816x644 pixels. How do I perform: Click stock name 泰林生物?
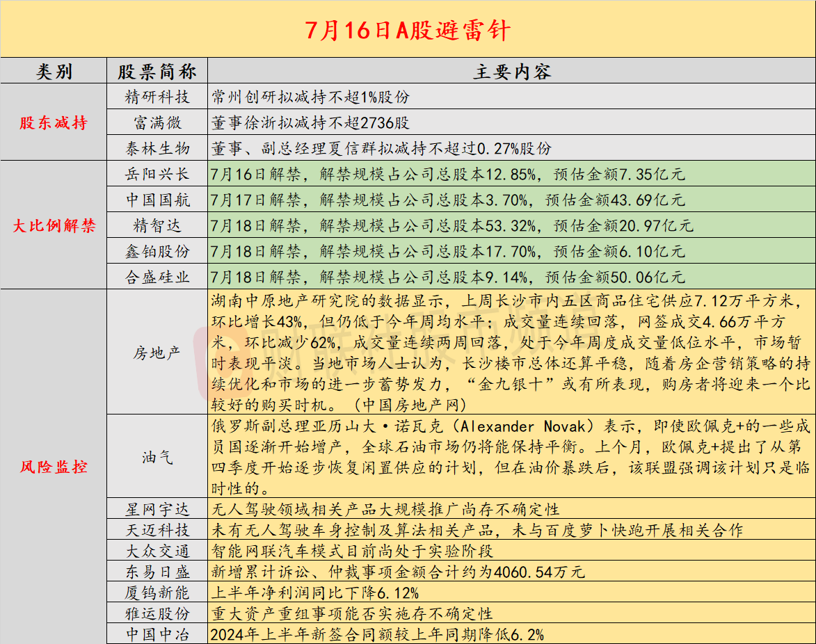click(157, 147)
